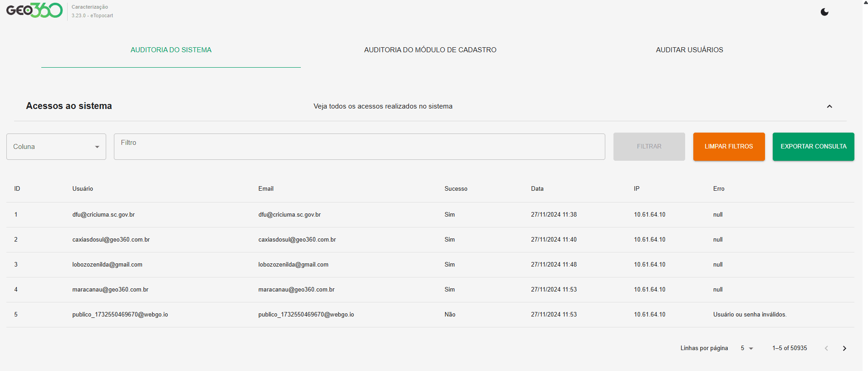Click IP 10.61.64.10 in row 1

coord(650,215)
